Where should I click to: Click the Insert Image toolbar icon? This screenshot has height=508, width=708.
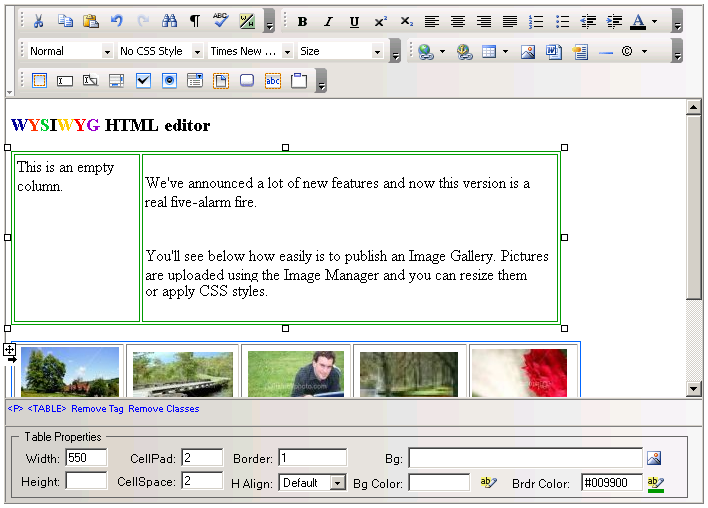(x=528, y=51)
